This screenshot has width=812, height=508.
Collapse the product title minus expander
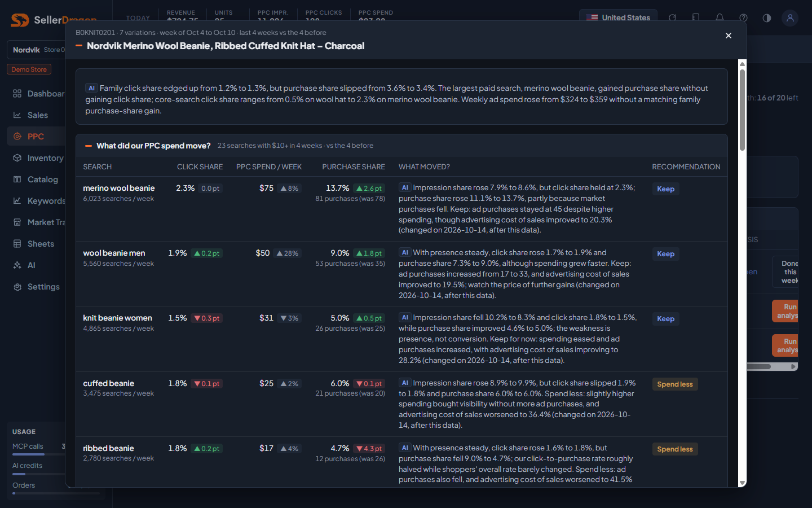[x=79, y=46]
